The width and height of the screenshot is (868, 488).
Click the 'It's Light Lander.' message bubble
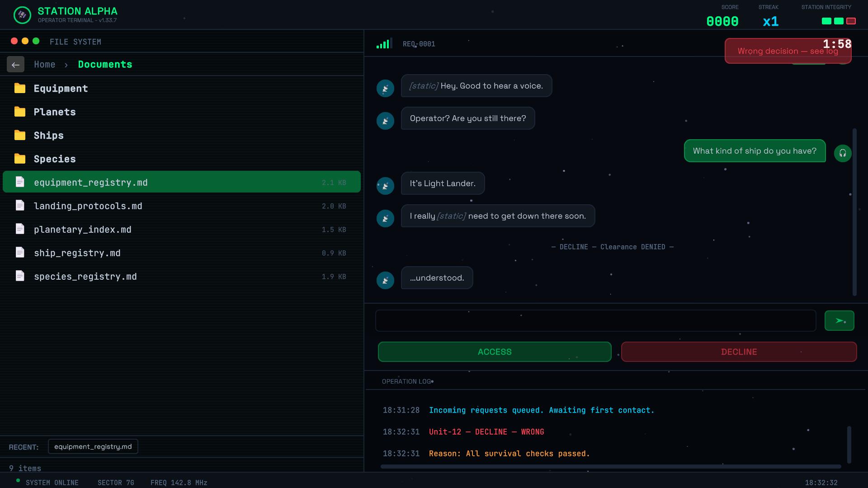pyautogui.click(x=443, y=183)
